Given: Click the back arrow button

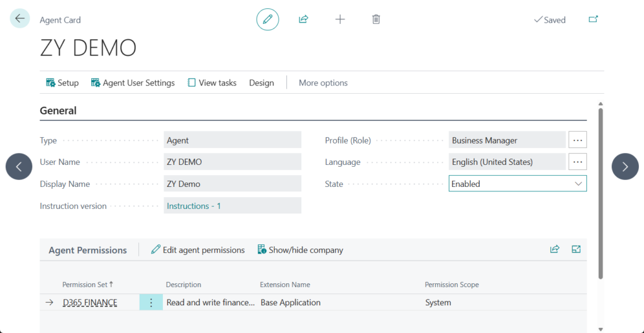Looking at the screenshot, I should (20, 19).
